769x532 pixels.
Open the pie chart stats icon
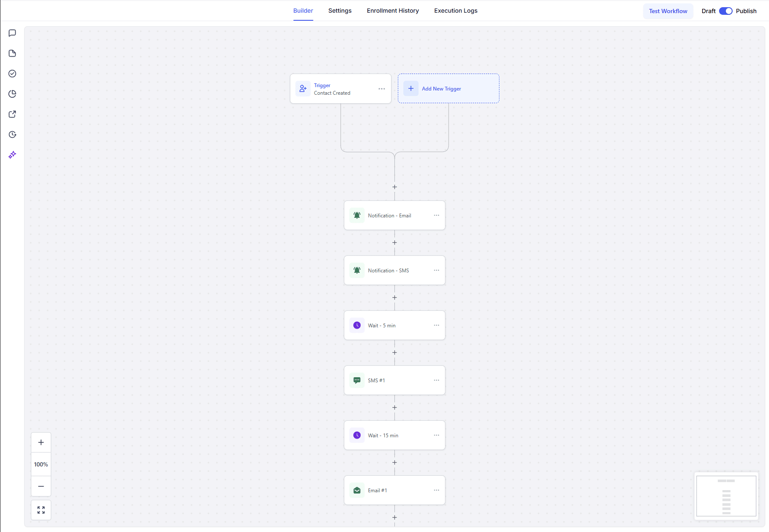(12, 94)
